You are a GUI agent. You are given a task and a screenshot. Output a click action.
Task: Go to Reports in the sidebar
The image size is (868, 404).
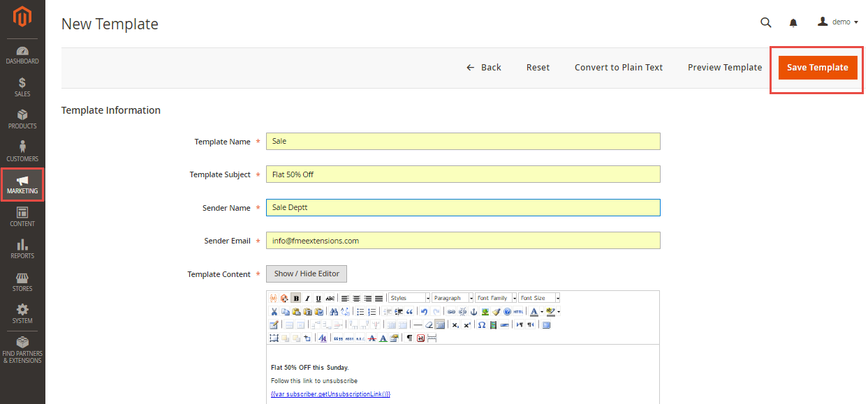tap(22, 248)
